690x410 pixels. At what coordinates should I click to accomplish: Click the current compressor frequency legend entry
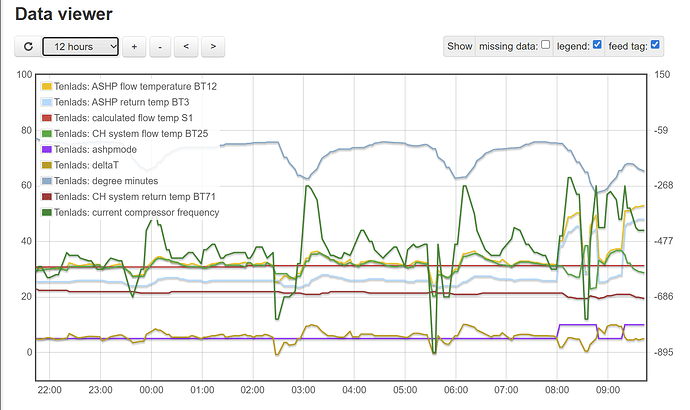pyautogui.click(x=136, y=212)
